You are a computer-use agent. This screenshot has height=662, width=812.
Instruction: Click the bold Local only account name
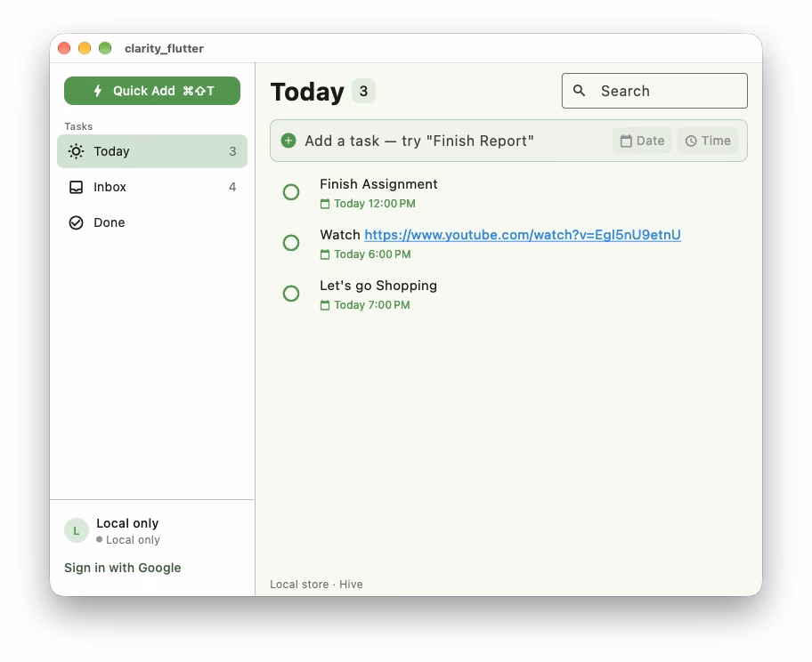coord(127,523)
